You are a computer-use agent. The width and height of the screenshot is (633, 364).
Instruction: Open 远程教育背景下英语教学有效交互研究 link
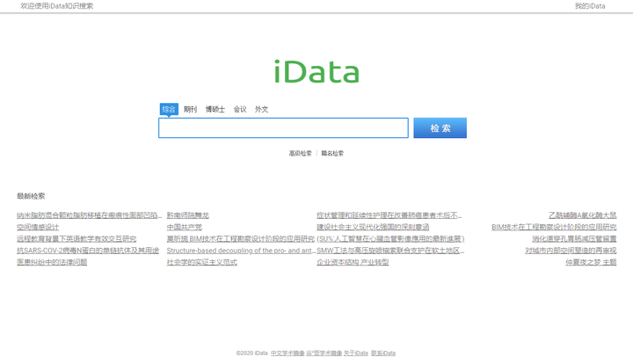pyautogui.click(x=76, y=239)
